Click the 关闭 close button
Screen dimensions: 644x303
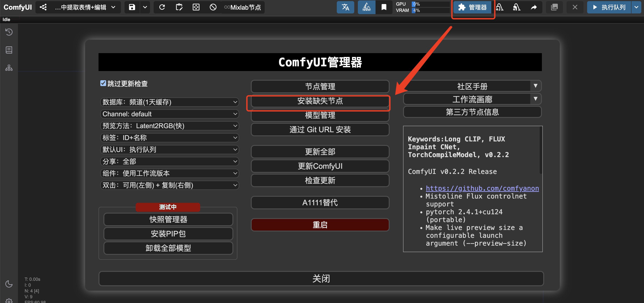[321, 279]
